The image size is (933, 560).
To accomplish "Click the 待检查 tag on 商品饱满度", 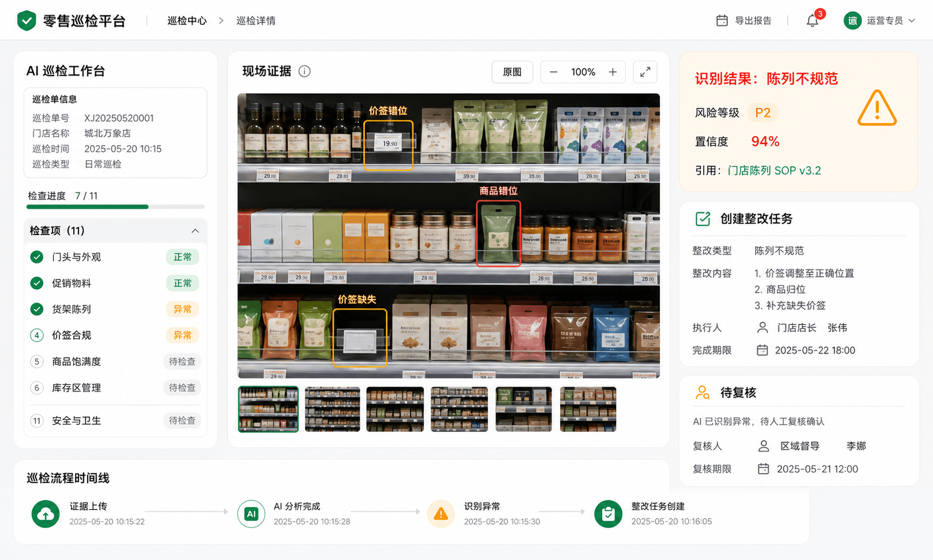I will (x=182, y=362).
